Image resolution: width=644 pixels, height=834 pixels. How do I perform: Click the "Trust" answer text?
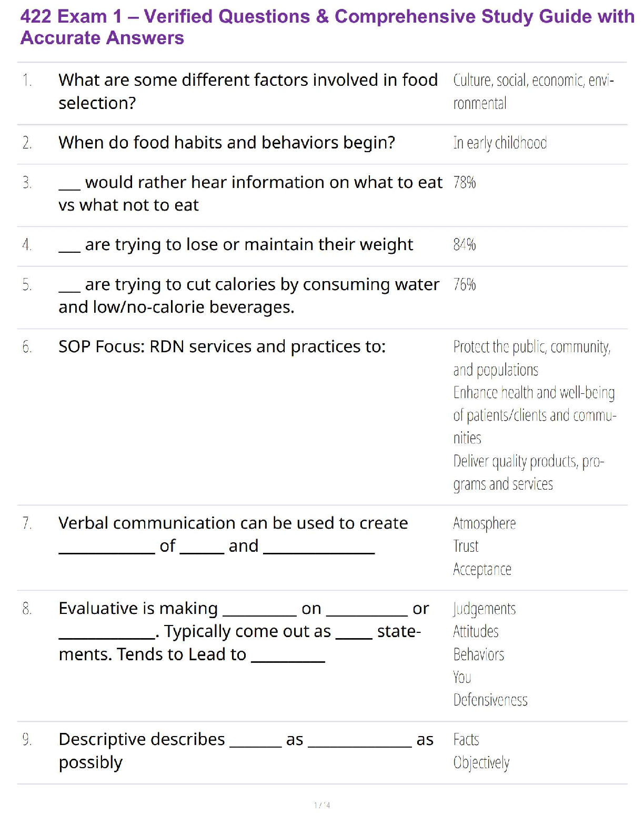466,547
